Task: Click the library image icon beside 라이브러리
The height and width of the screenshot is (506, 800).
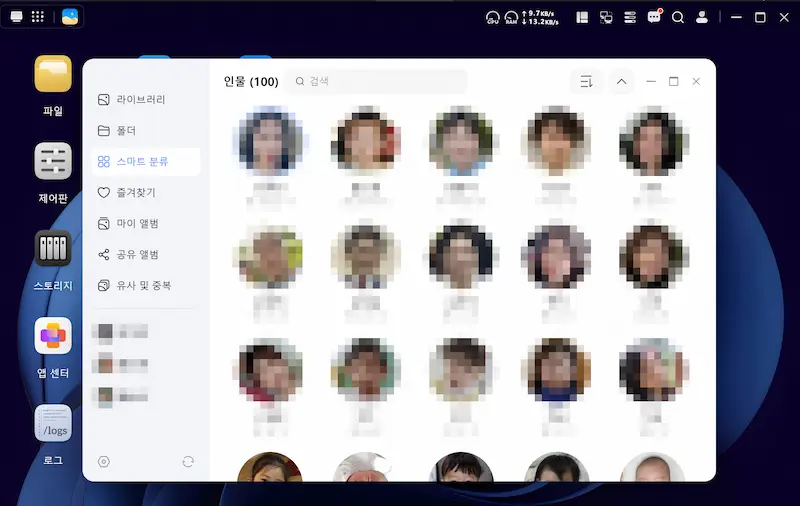Action: pyautogui.click(x=104, y=99)
